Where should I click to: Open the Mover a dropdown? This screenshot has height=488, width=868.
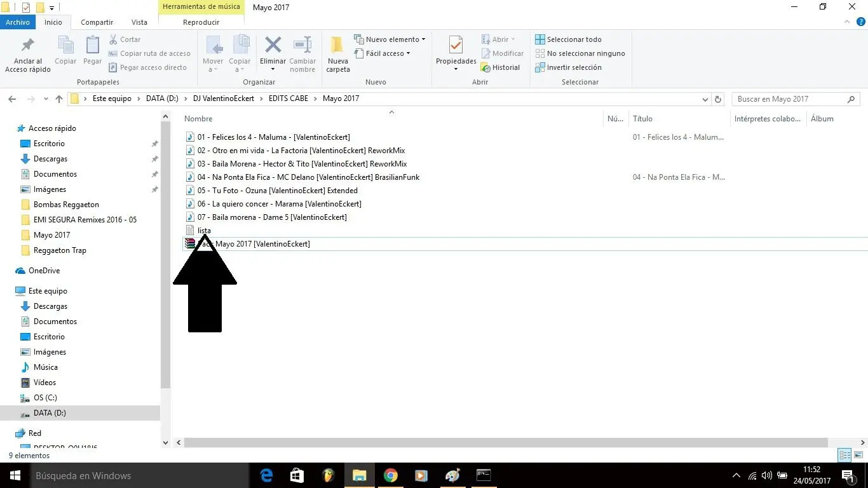(213, 54)
